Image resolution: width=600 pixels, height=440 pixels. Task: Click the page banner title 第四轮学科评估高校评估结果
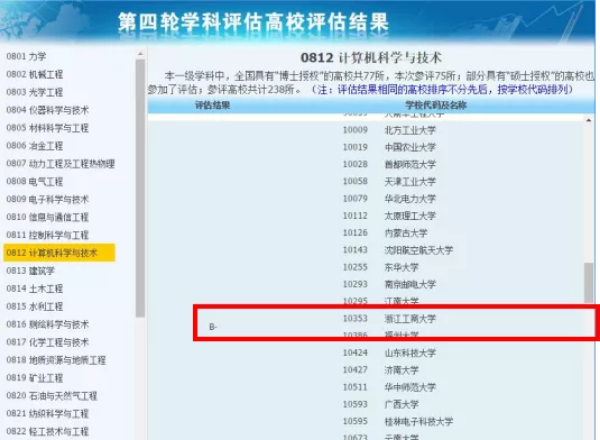point(253,22)
